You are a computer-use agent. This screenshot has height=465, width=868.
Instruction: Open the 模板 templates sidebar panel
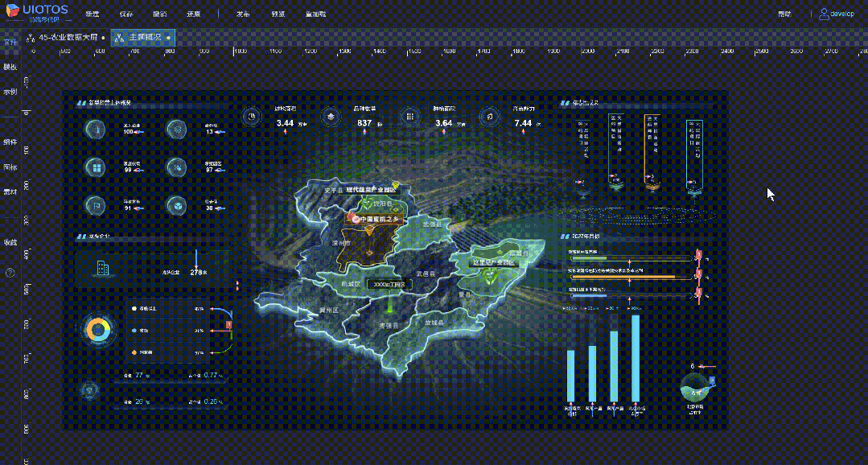10,67
